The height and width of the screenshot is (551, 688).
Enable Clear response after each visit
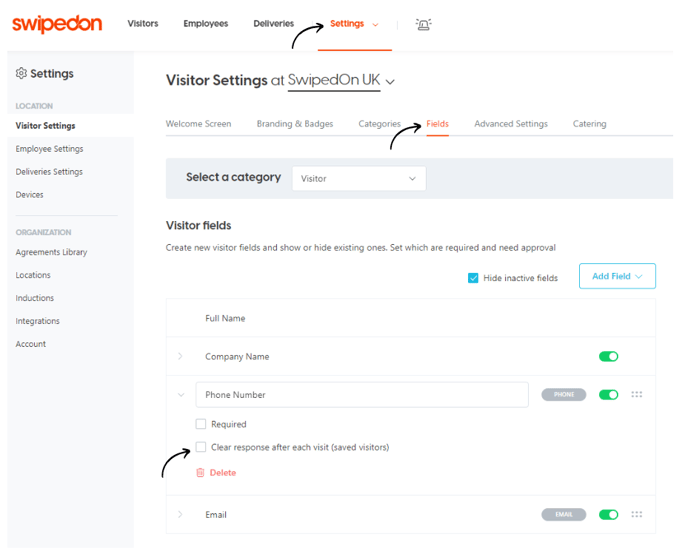click(x=201, y=447)
